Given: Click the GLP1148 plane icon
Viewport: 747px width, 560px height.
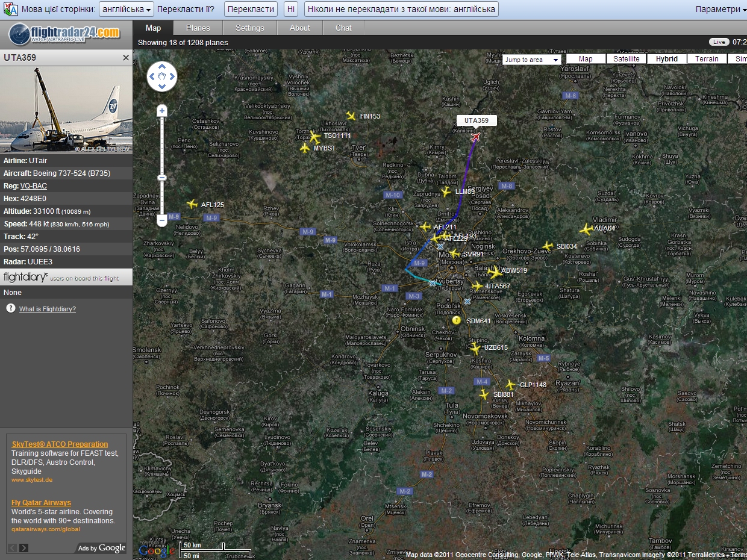Looking at the screenshot, I should (x=511, y=385).
